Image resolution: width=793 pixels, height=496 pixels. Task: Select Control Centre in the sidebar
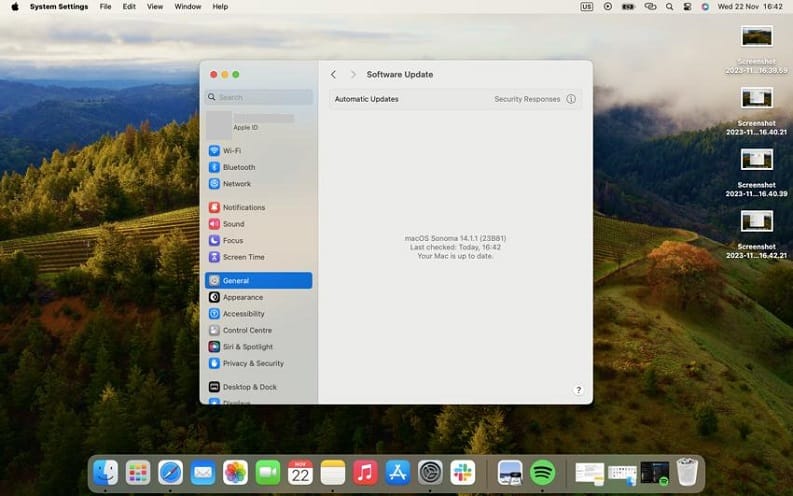pos(258,330)
